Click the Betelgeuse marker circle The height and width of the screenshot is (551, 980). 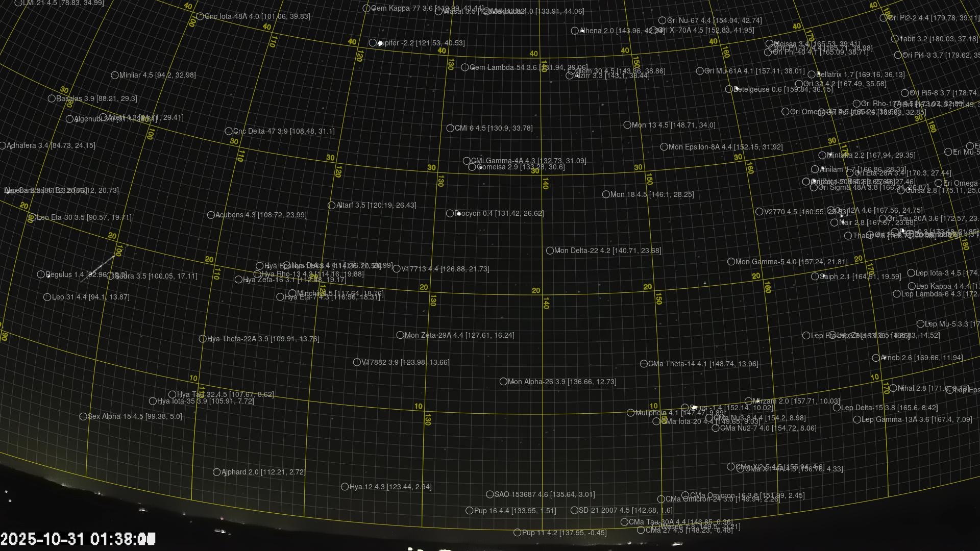729,89
